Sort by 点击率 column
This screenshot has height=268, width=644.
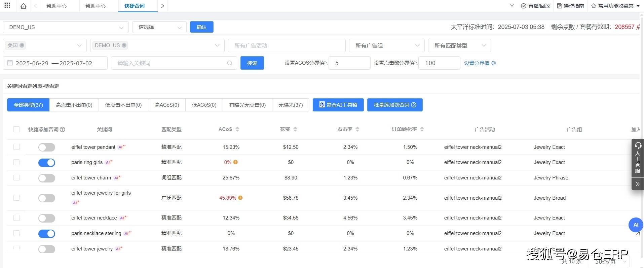[x=357, y=129]
